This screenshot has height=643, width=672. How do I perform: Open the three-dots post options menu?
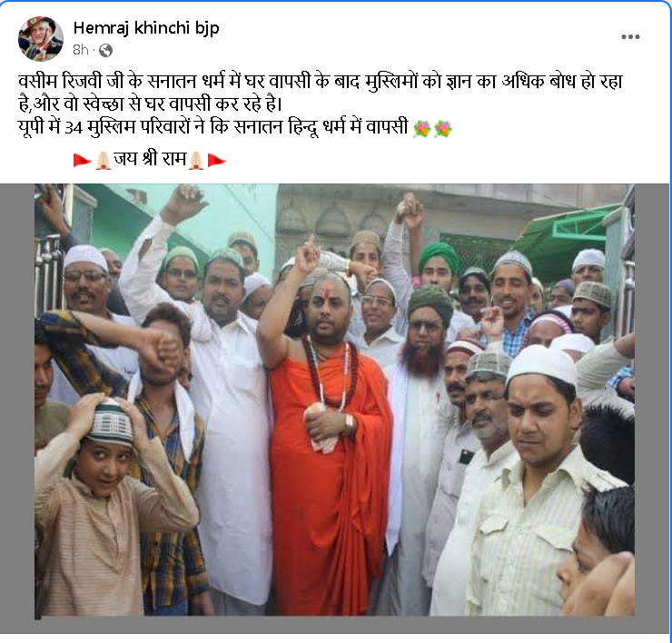click(x=630, y=37)
